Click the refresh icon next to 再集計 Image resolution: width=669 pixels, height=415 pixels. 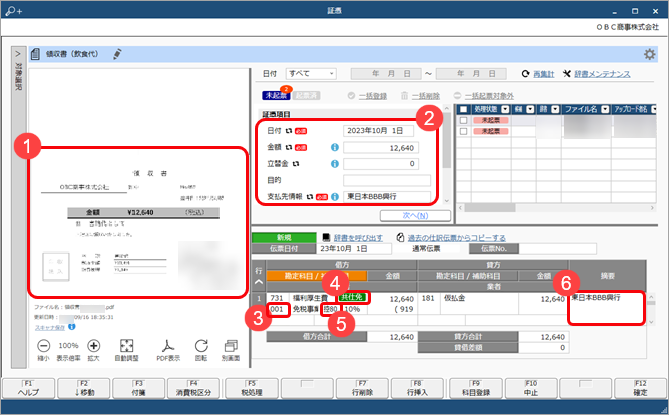(x=526, y=74)
